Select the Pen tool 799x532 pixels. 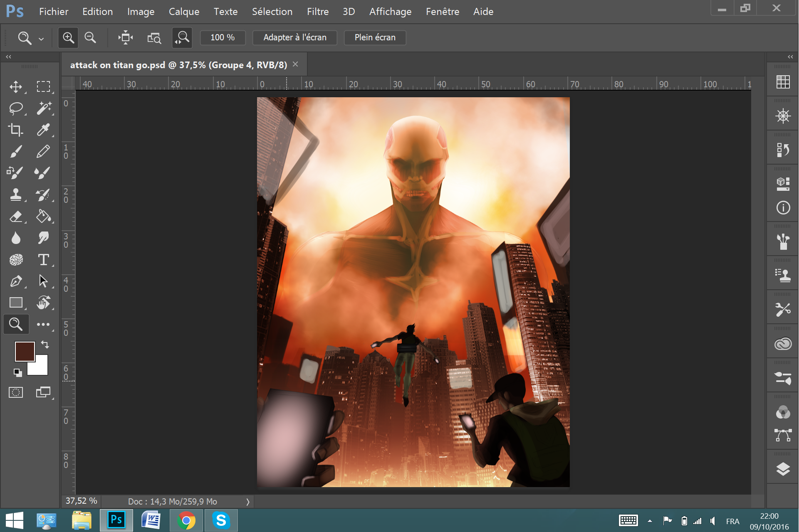point(16,281)
